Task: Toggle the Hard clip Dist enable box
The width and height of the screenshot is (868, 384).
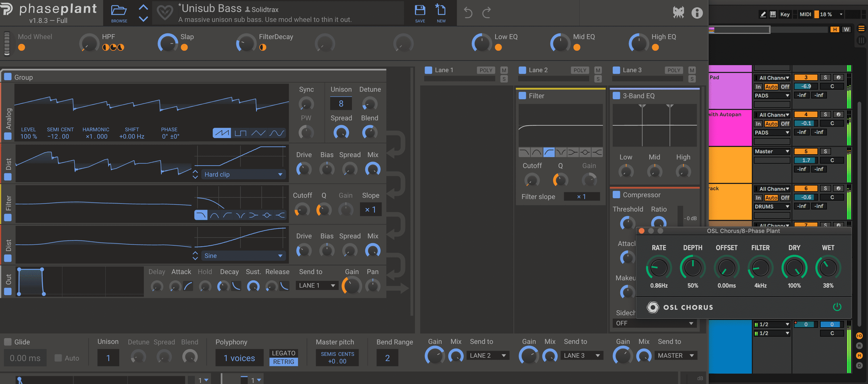Action: click(8, 177)
